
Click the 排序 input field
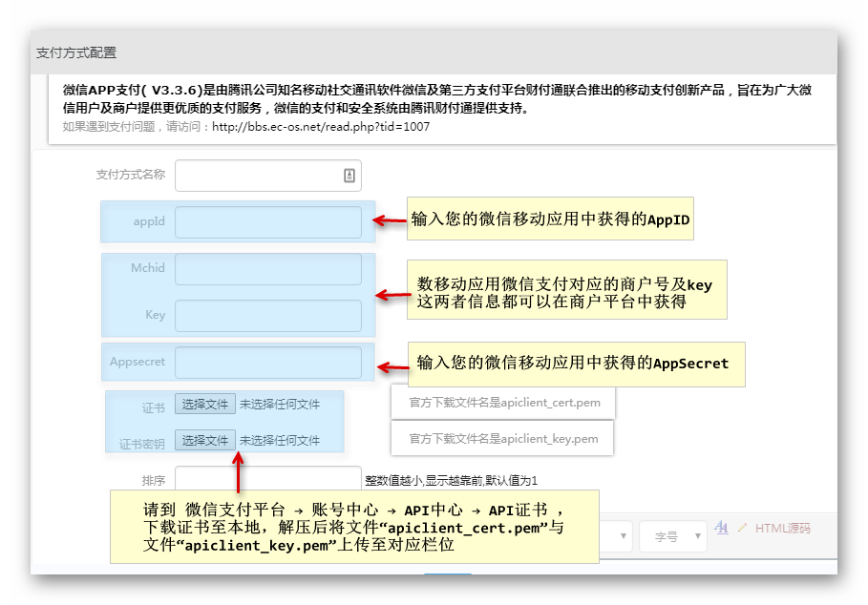coord(268,478)
